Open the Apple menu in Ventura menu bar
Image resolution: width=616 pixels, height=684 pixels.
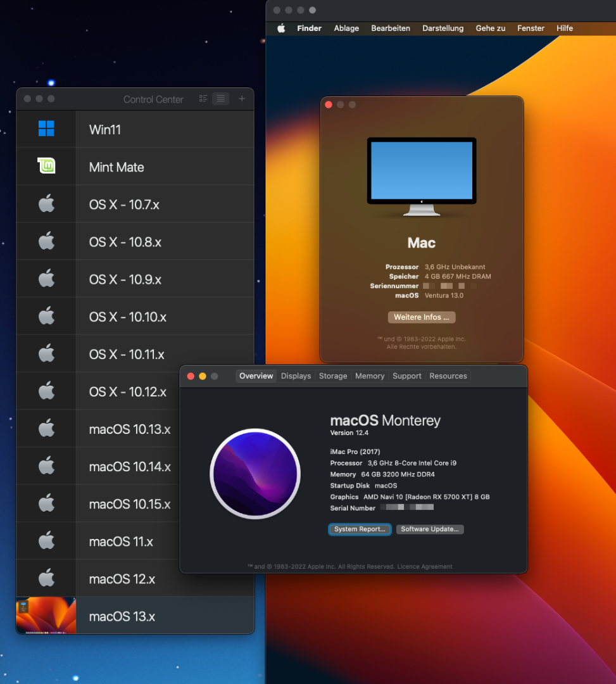pyautogui.click(x=282, y=28)
